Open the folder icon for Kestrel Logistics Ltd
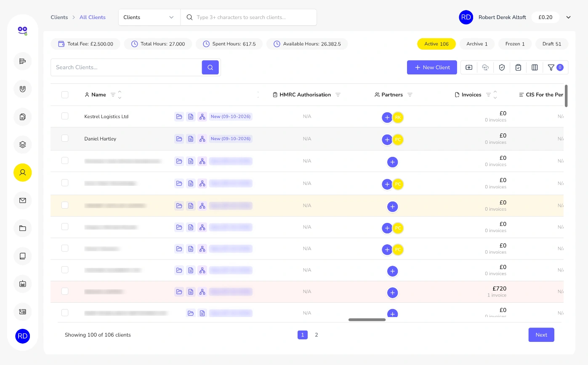Viewport: 588px width, 365px height. pyautogui.click(x=179, y=116)
